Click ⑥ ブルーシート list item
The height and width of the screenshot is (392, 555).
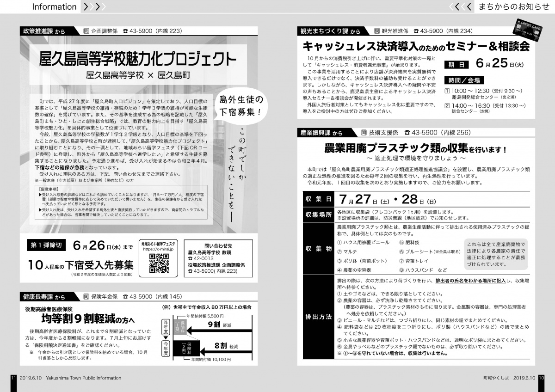pos(430,251)
